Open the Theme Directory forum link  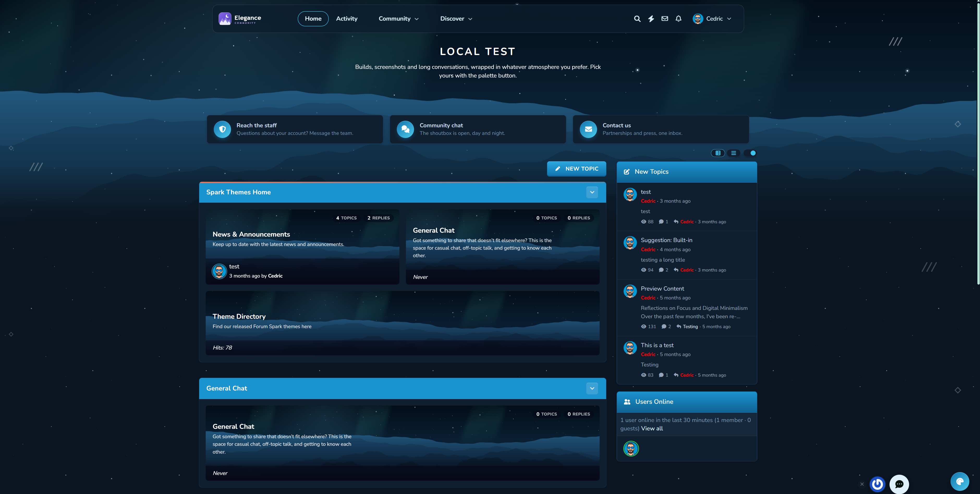239,316
